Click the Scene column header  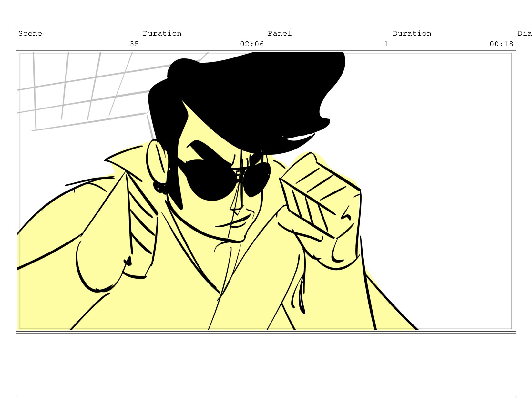(x=30, y=34)
